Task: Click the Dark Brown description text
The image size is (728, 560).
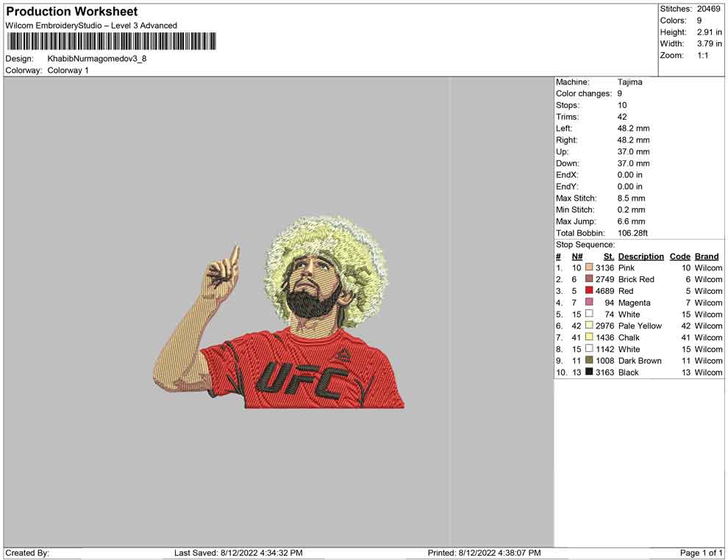Action: tap(640, 361)
